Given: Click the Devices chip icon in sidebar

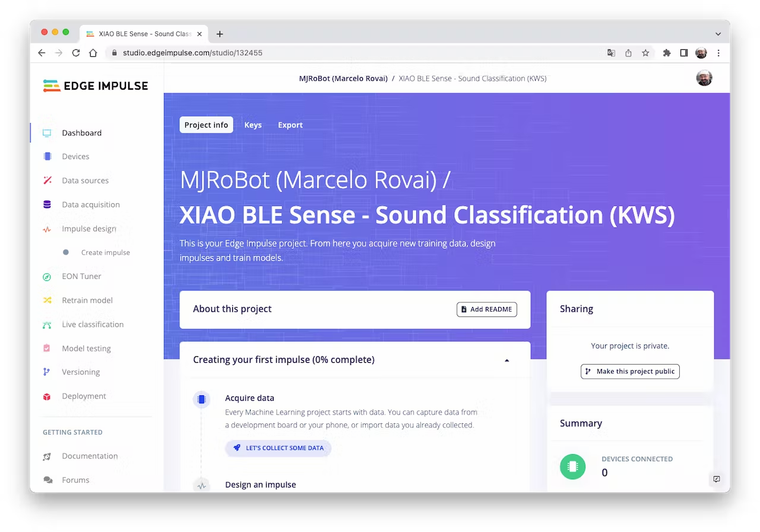Looking at the screenshot, I should [47, 157].
